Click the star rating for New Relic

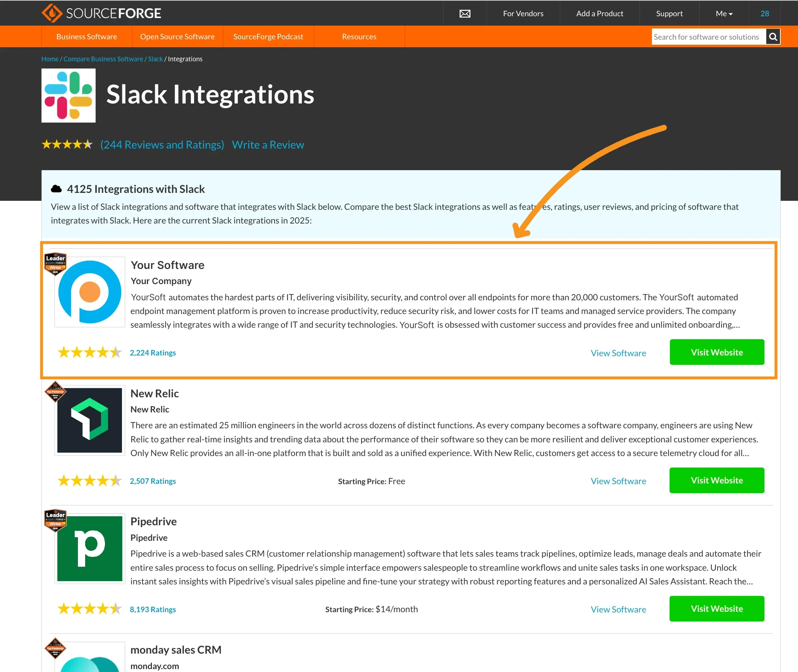tap(89, 481)
